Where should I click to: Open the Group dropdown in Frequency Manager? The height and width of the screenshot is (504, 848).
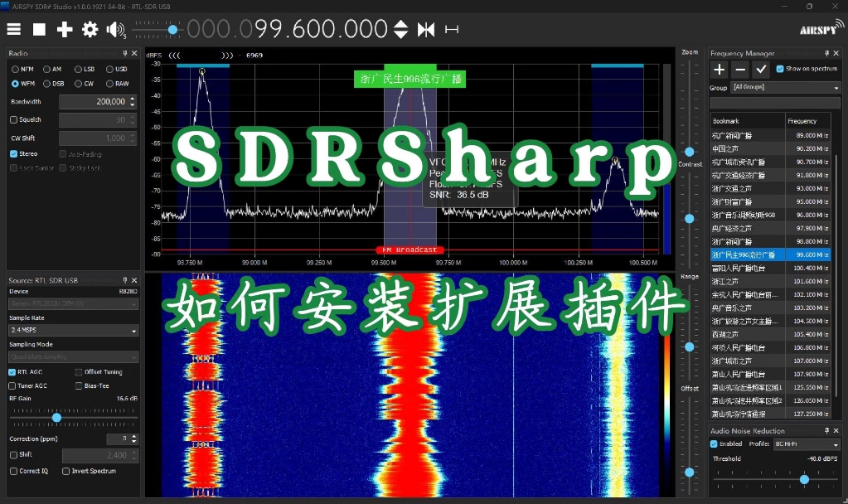pos(785,87)
